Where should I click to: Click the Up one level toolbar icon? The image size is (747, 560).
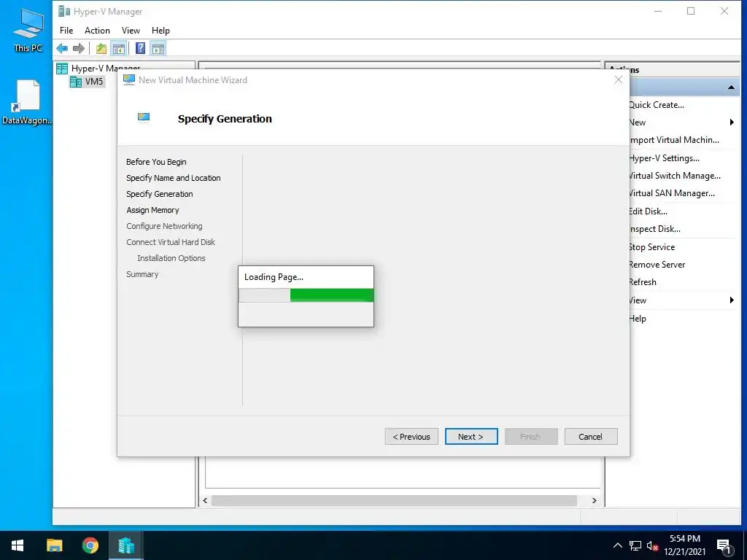(x=101, y=48)
